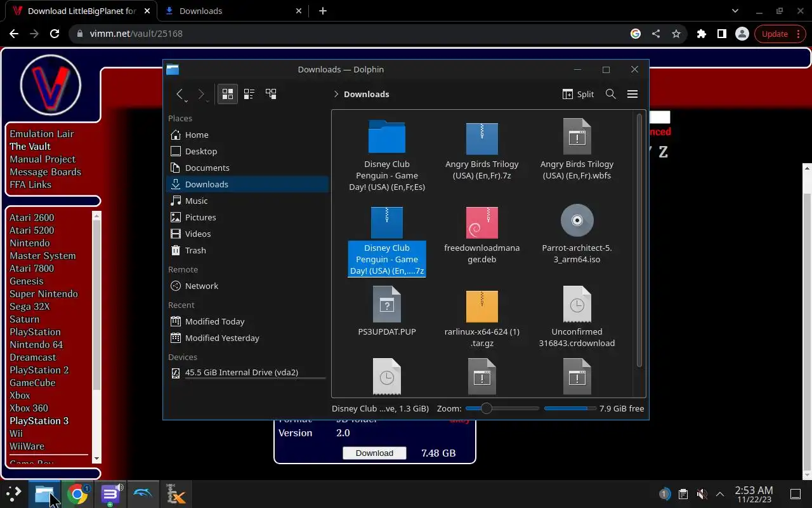Select Disney Club Penguin folder icon

tap(387, 137)
